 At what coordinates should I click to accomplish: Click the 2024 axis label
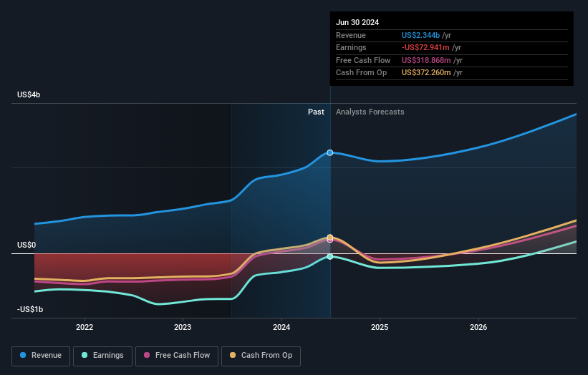(281, 327)
